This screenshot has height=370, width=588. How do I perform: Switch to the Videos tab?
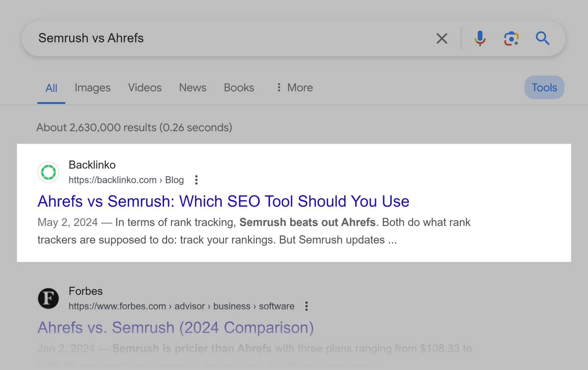144,88
